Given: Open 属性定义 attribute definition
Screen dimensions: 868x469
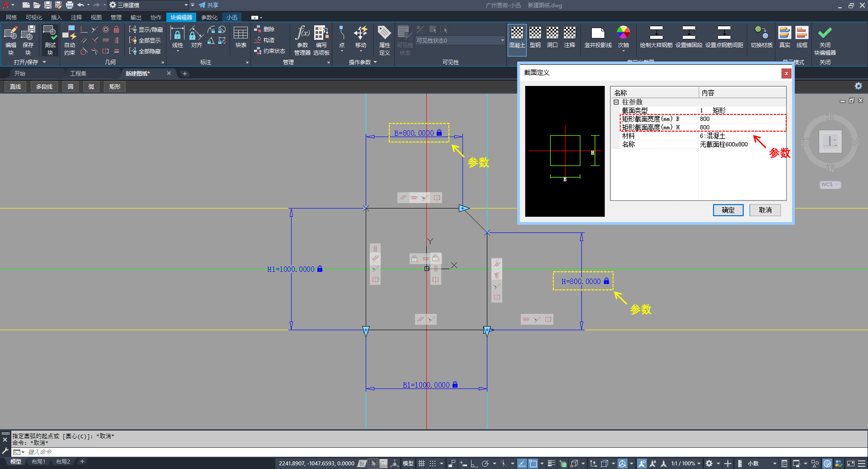Looking at the screenshot, I should point(384,40).
